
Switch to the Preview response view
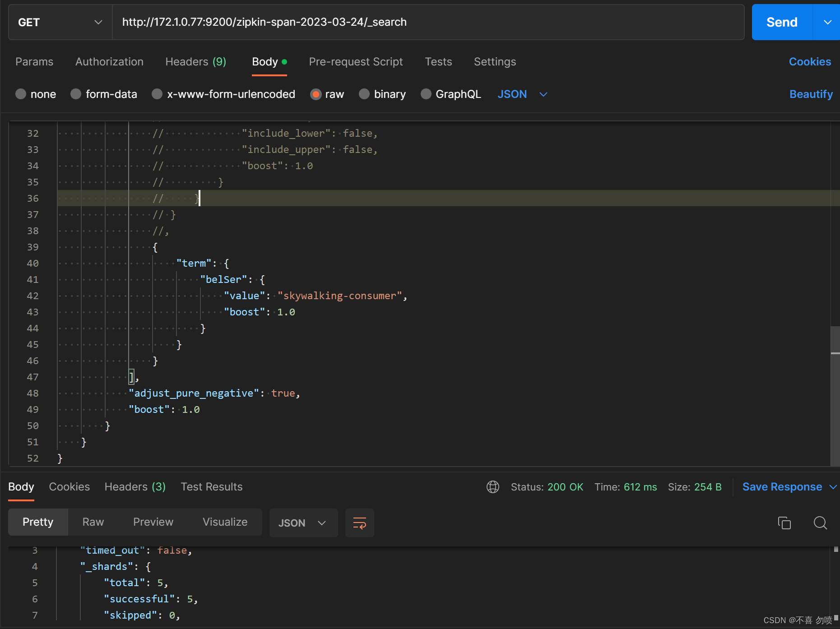153,522
